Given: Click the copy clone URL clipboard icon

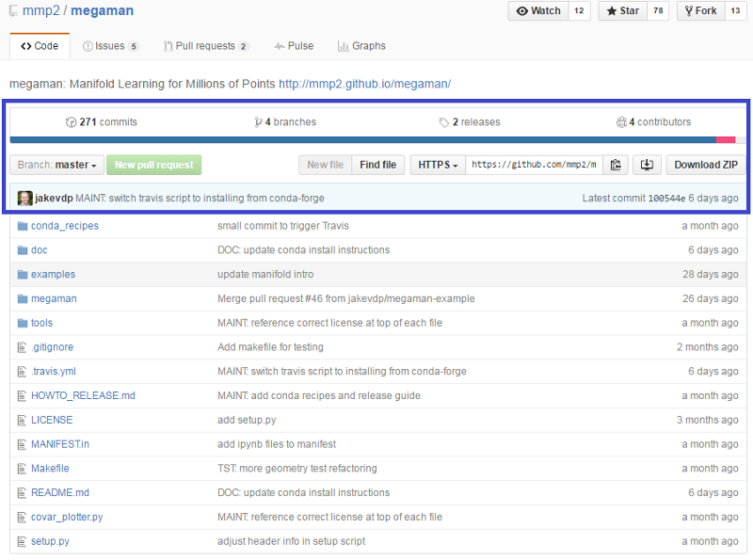Looking at the screenshot, I should 616,165.
